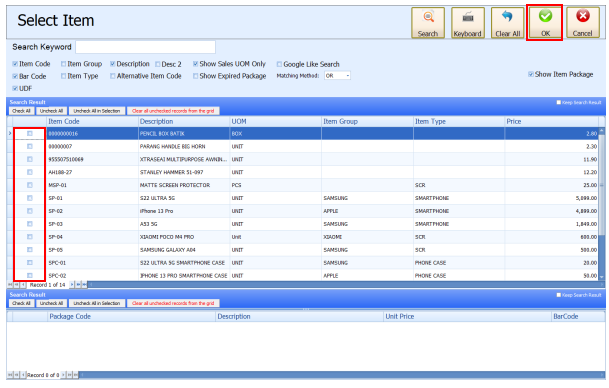This screenshot has height=388, width=609.
Task: Select the SPC-02 item code cell
Action: tap(92, 276)
